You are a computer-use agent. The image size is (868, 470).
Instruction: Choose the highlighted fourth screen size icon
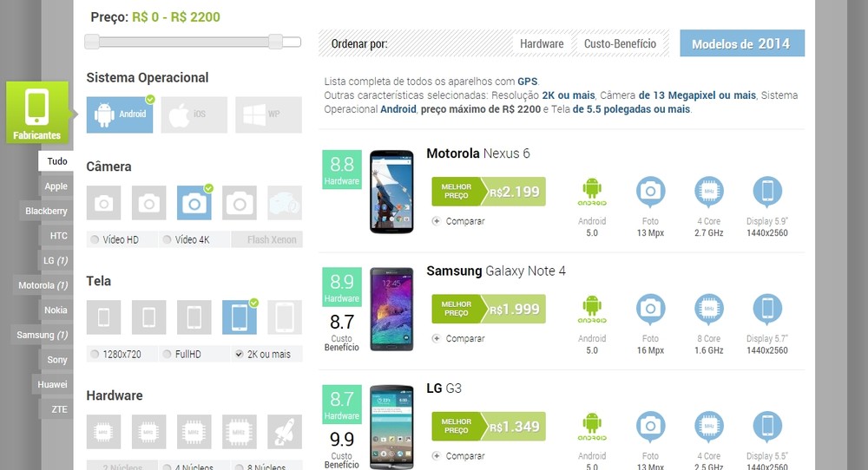point(240,317)
